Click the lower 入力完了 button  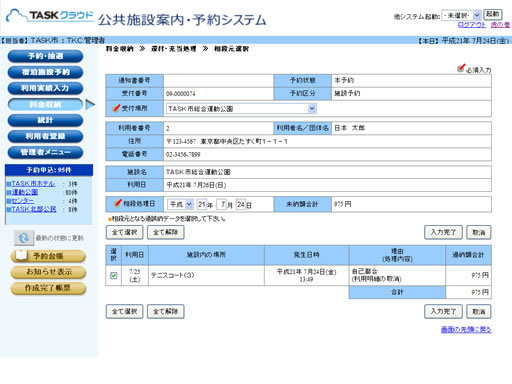point(443,312)
